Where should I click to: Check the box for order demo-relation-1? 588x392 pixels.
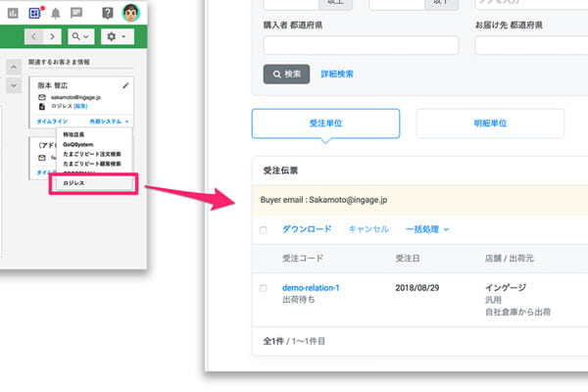point(263,288)
